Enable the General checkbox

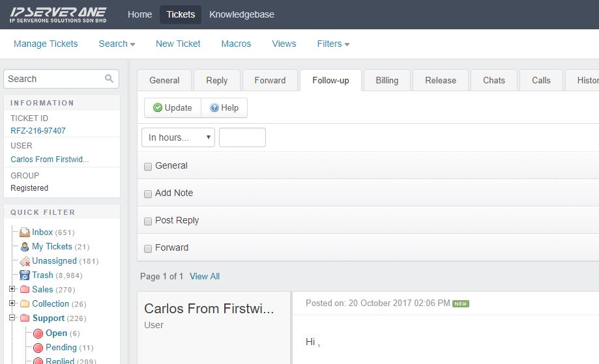tap(148, 166)
